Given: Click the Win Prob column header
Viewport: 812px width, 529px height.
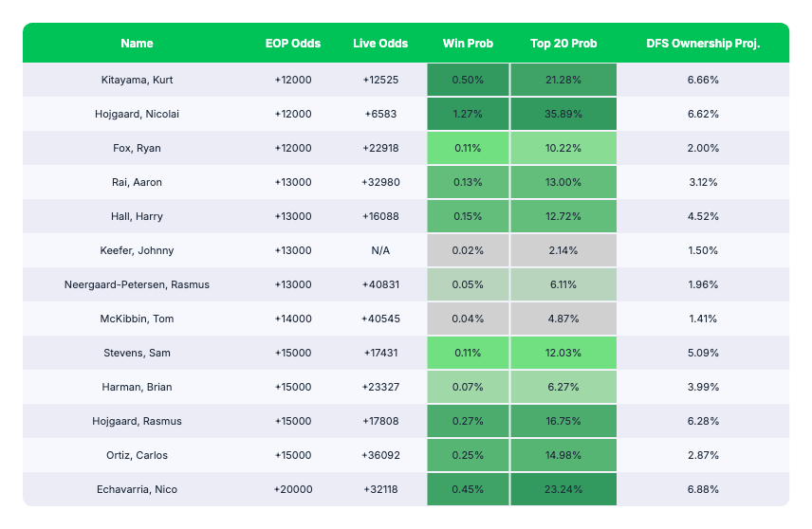Looking at the screenshot, I should pyautogui.click(x=468, y=44).
